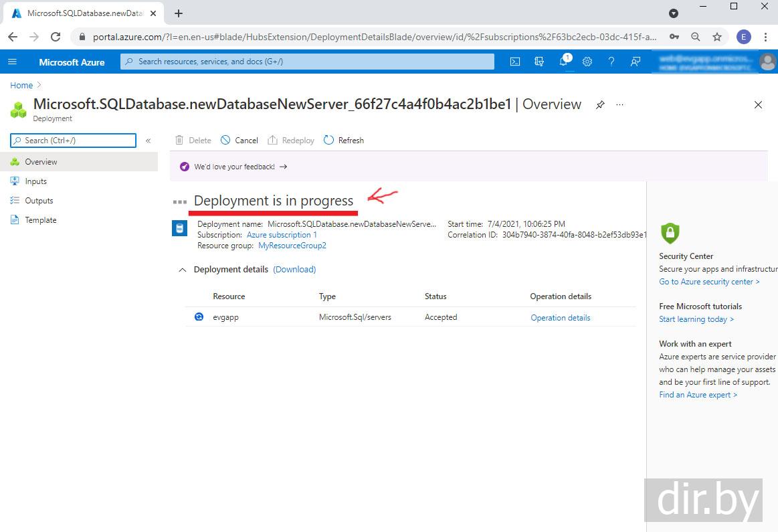Open the more options ellipsis
Image resolution: width=778 pixels, height=532 pixels.
620,105
